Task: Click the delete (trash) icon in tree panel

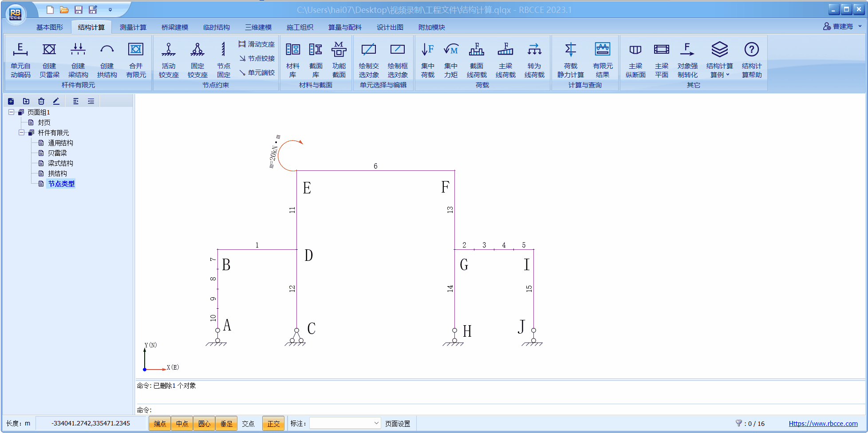Action: click(x=41, y=101)
